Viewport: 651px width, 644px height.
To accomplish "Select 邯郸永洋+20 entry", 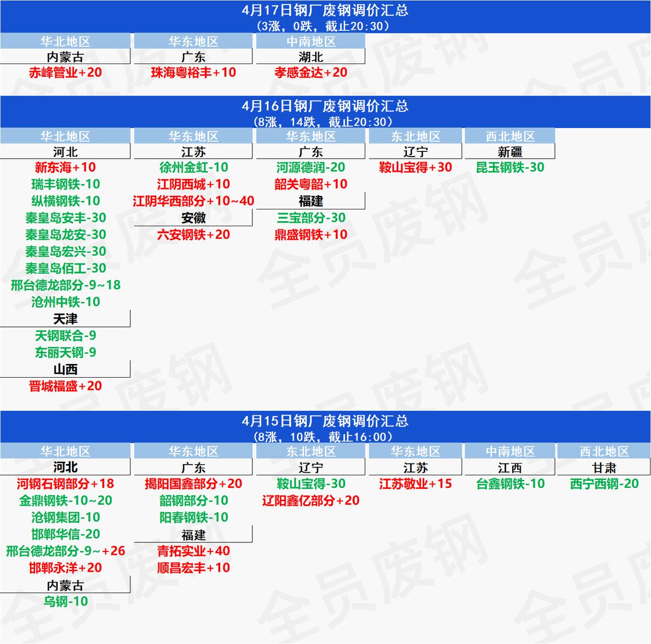I will pyautogui.click(x=65, y=567).
